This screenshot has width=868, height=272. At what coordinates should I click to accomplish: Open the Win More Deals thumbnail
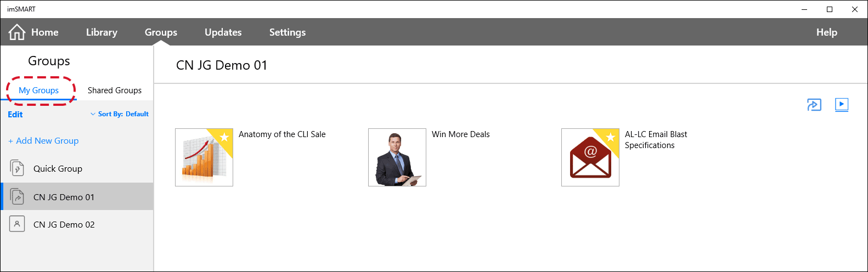397,157
